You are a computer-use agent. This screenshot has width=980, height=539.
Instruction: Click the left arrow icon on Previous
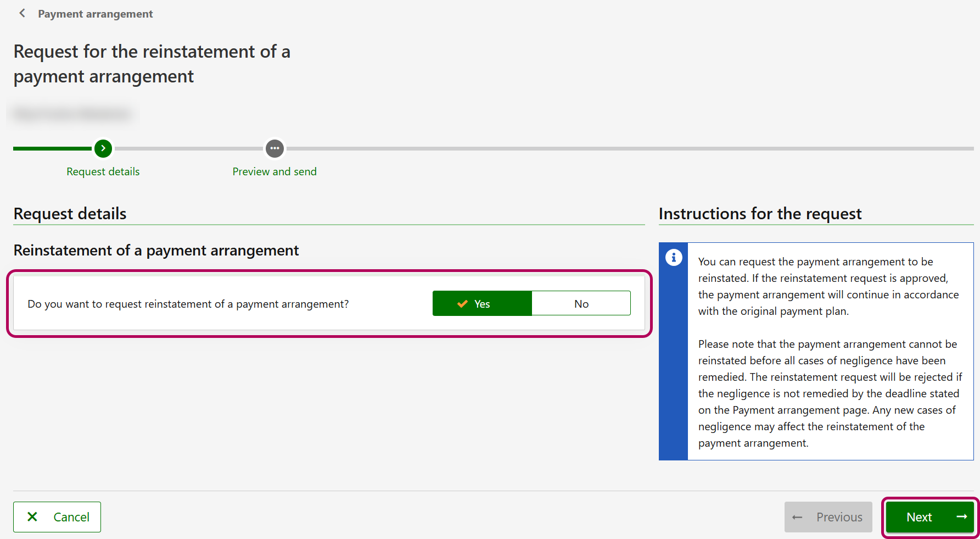(x=797, y=518)
